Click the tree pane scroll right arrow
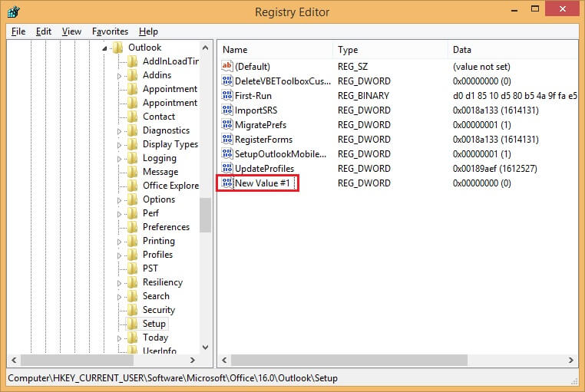The width and height of the screenshot is (585, 392). (x=193, y=360)
